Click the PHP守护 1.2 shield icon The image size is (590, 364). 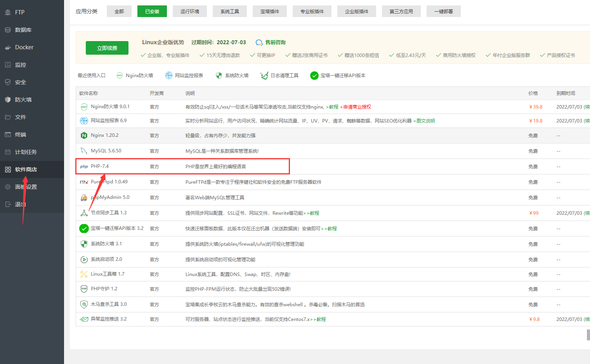84,289
